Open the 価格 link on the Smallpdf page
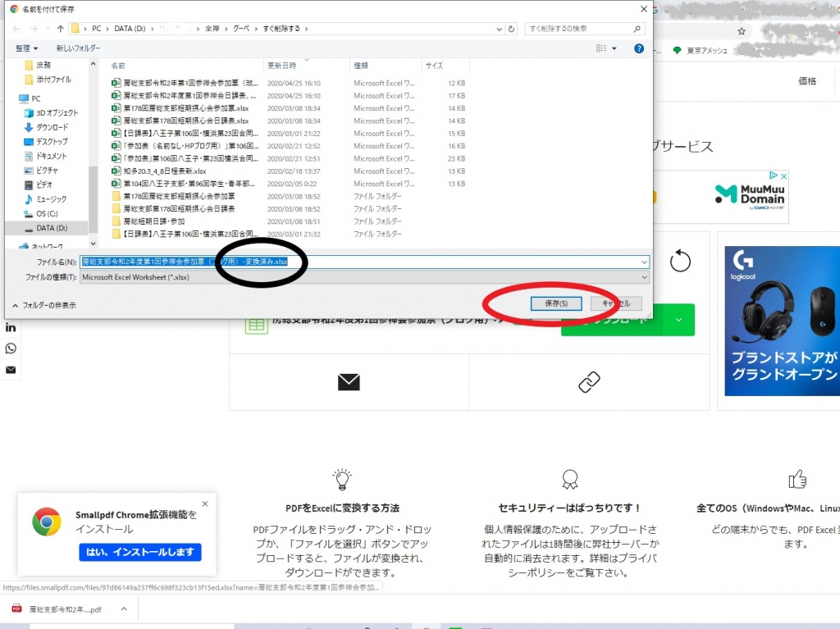 [x=807, y=81]
